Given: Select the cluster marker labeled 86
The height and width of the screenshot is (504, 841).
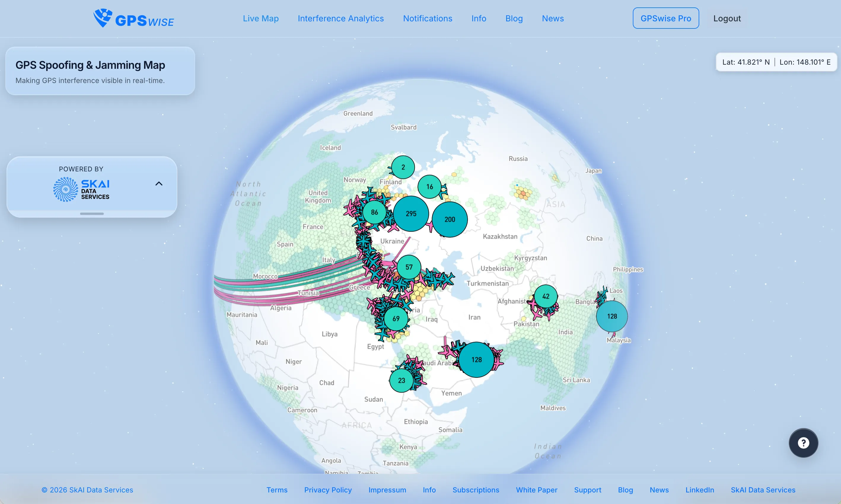Looking at the screenshot, I should (374, 212).
